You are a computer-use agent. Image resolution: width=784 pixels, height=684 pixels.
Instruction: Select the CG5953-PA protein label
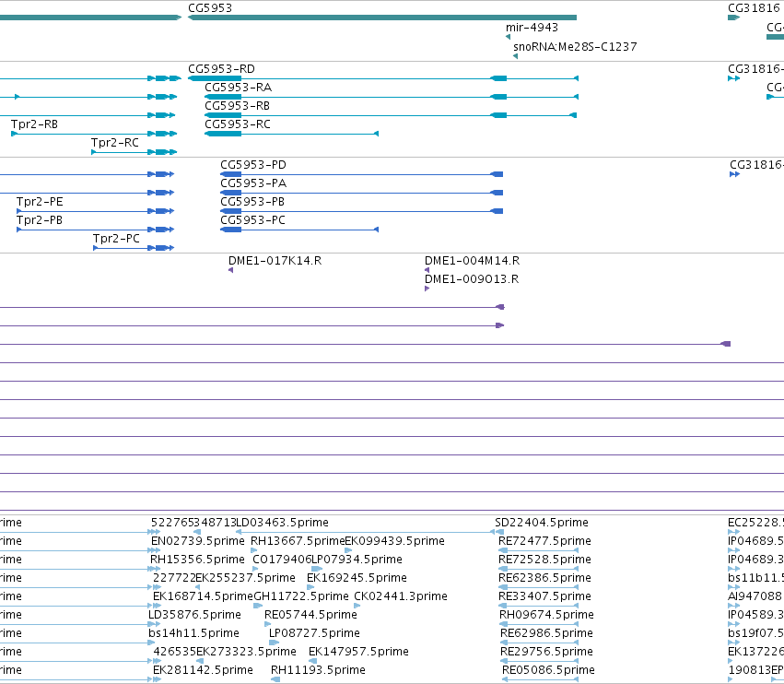click(x=253, y=183)
